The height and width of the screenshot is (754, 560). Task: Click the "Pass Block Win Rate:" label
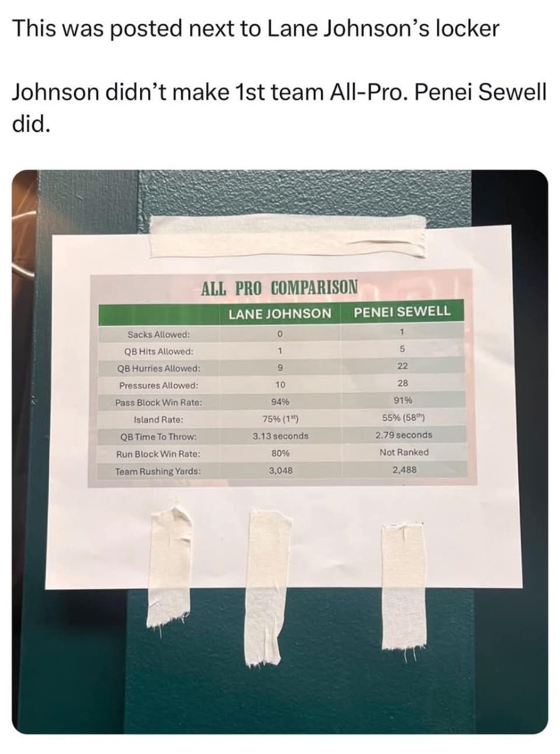(158, 403)
